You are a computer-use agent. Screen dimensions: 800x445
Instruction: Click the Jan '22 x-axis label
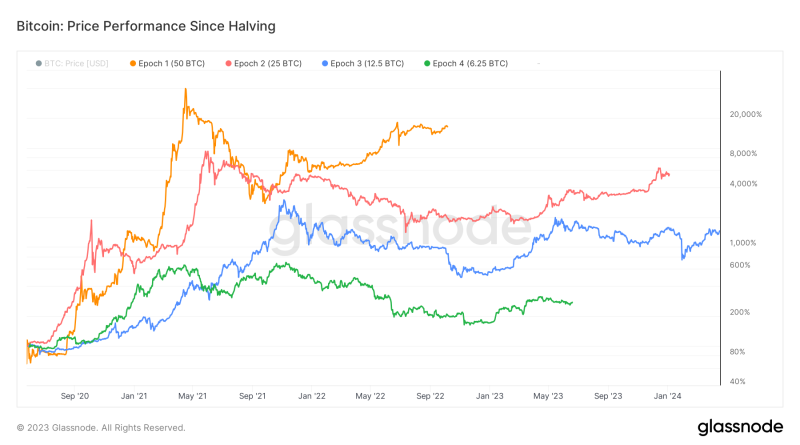[x=313, y=397]
